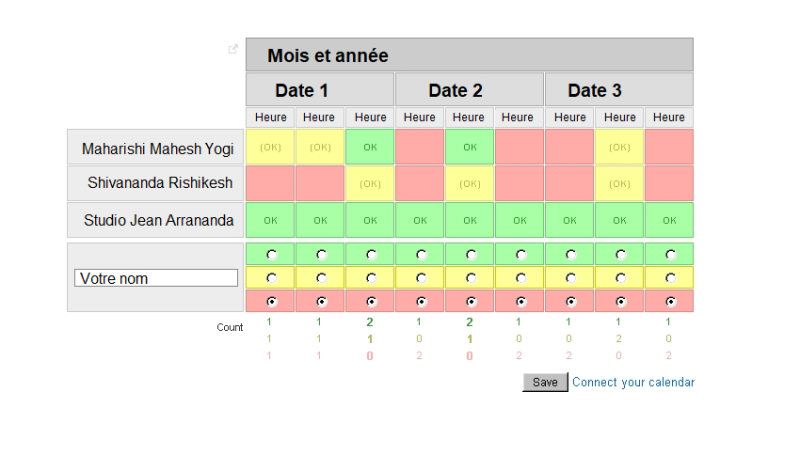Click the Maharishi Mahesh Yogi participant name
Viewport: 800px width, 470px height.
tap(158, 149)
